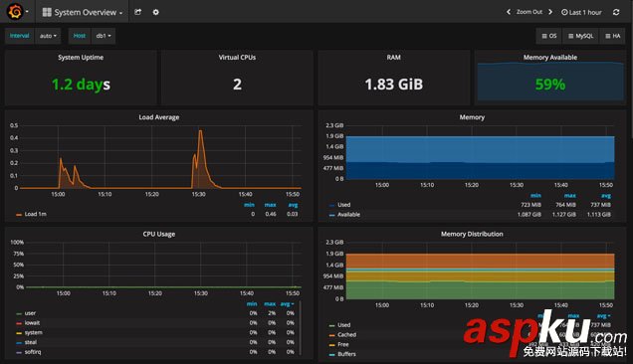Viewport: 633px width, 364px height.
Task: Sort Load Average legend by min
Action: coord(249,205)
